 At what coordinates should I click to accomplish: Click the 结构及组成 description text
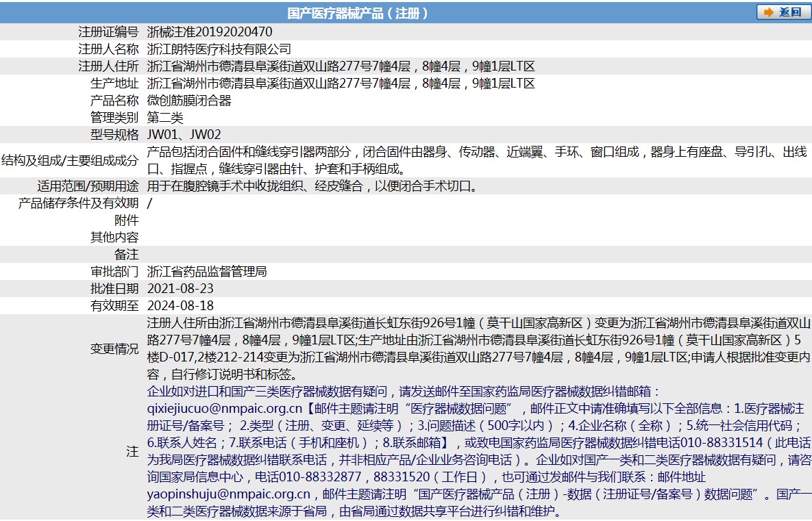[x=477, y=160]
